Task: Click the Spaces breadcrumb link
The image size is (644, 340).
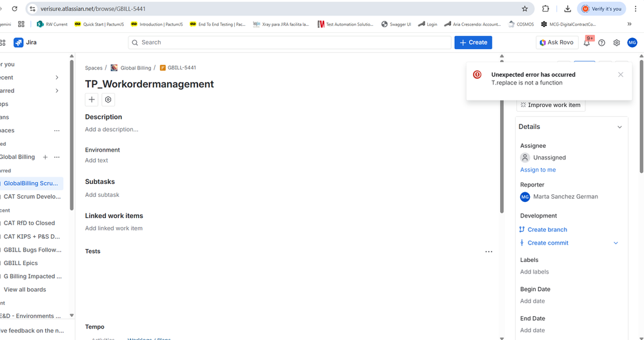Action: click(94, 68)
